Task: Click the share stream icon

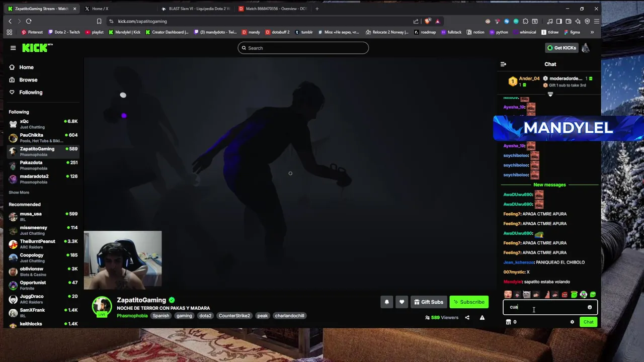Action: coord(467,318)
